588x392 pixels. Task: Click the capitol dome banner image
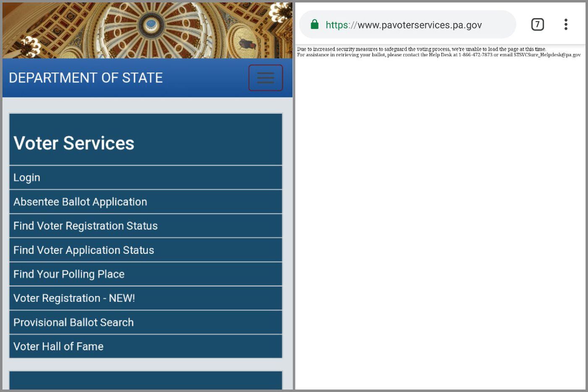pyautogui.click(x=147, y=29)
